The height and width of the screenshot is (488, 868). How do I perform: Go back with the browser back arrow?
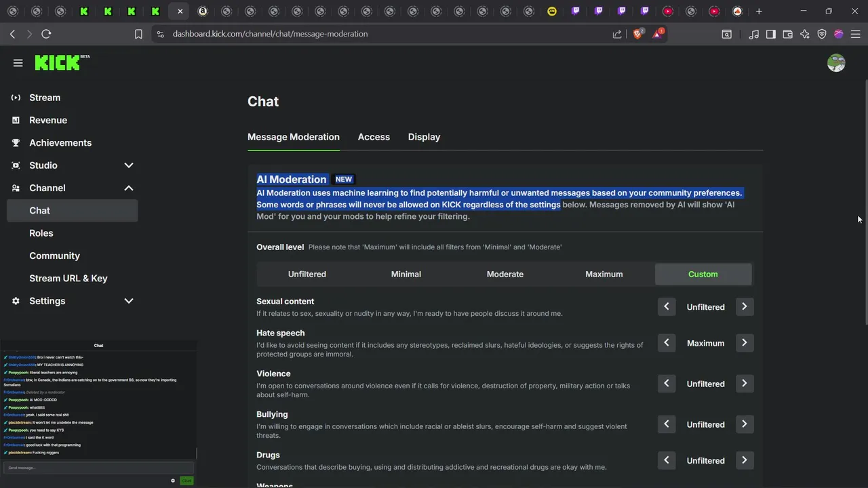12,34
